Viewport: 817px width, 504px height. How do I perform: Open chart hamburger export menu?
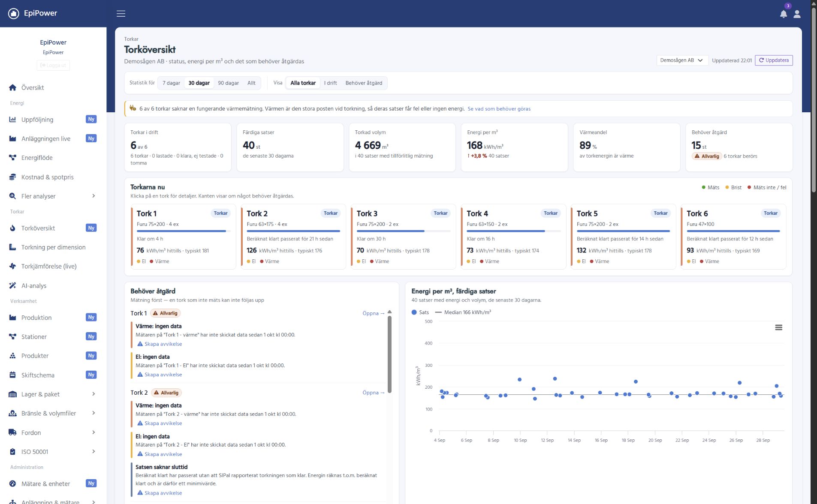coord(778,327)
